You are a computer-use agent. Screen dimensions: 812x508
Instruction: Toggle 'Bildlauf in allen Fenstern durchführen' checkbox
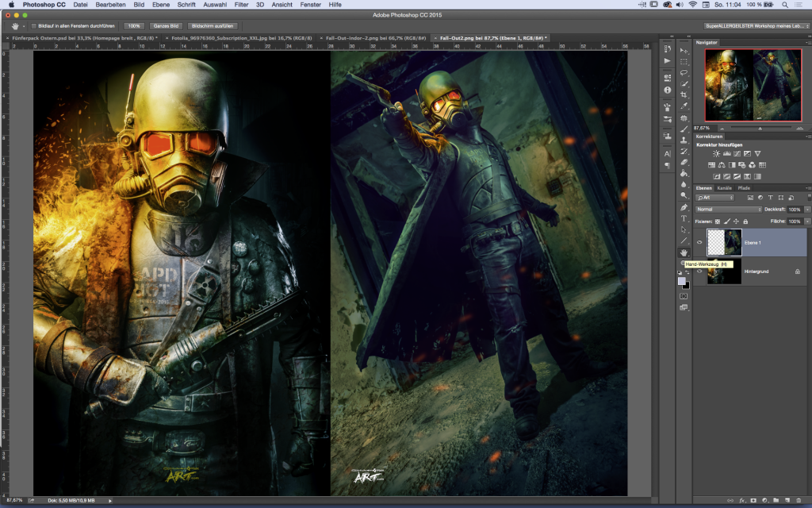(34, 26)
